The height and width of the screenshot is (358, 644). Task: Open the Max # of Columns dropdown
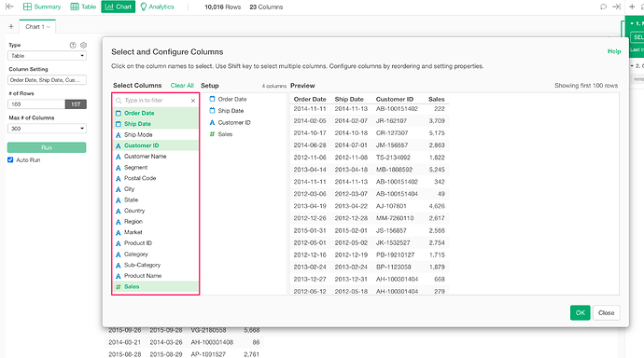[47, 129]
